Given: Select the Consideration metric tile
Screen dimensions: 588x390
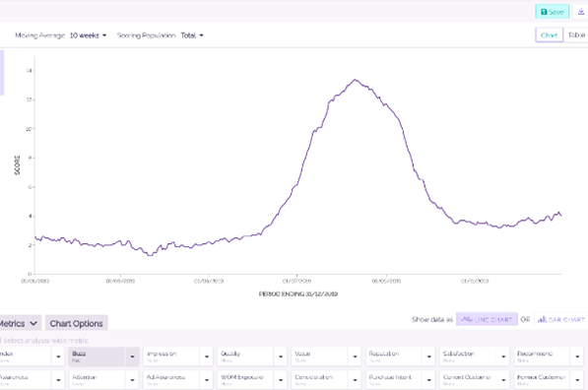Looking at the screenshot, I should coord(320,380).
